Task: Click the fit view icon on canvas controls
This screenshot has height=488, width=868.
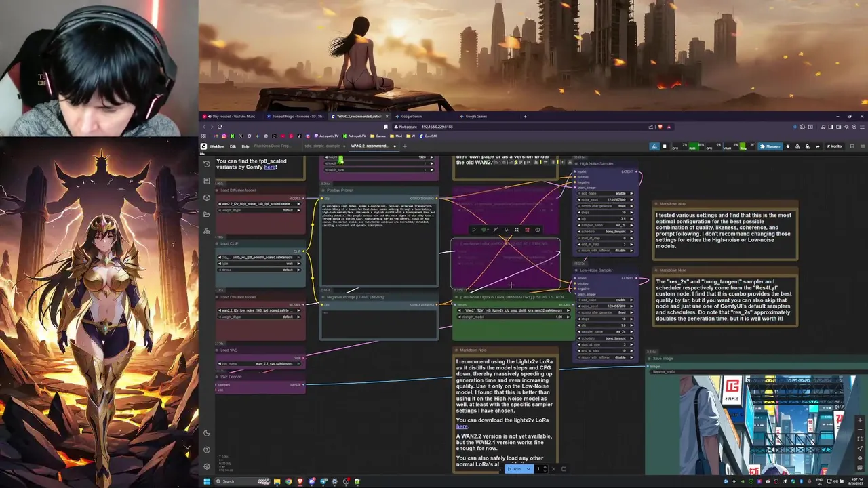Action: (860, 439)
